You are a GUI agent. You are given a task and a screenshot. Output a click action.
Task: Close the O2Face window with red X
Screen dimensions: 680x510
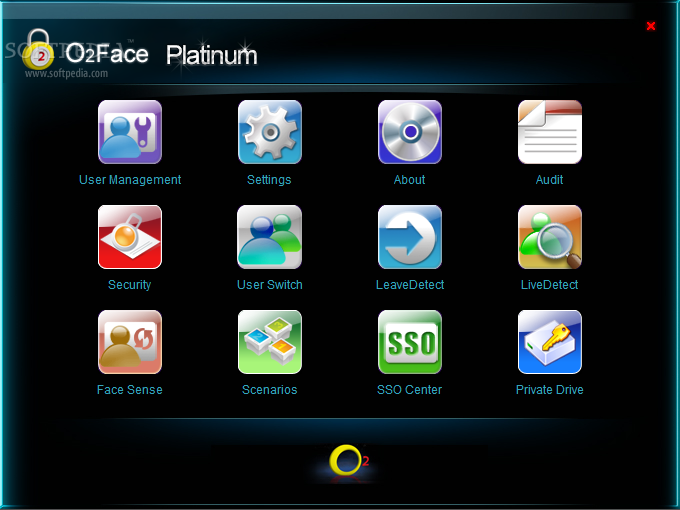pyautogui.click(x=651, y=26)
